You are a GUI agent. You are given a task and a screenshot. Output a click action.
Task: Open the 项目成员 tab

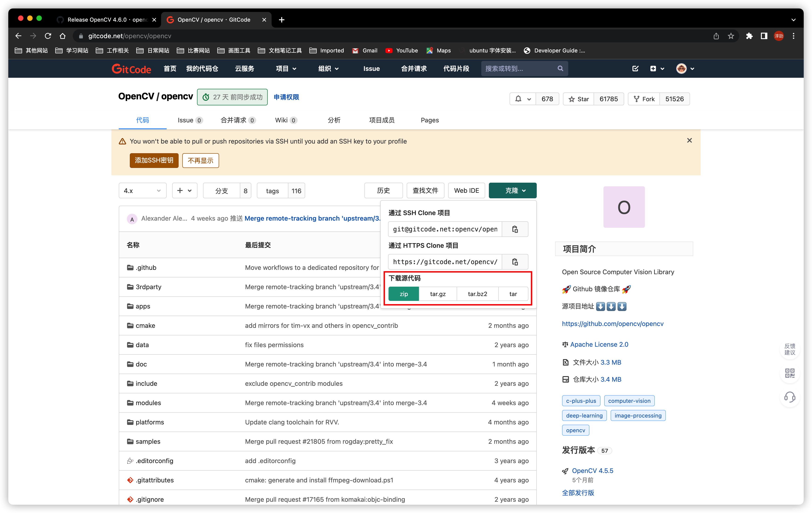pyautogui.click(x=381, y=120)
